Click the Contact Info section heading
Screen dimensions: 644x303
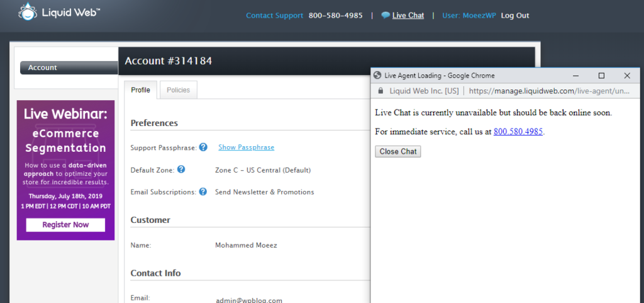point(156,273)
